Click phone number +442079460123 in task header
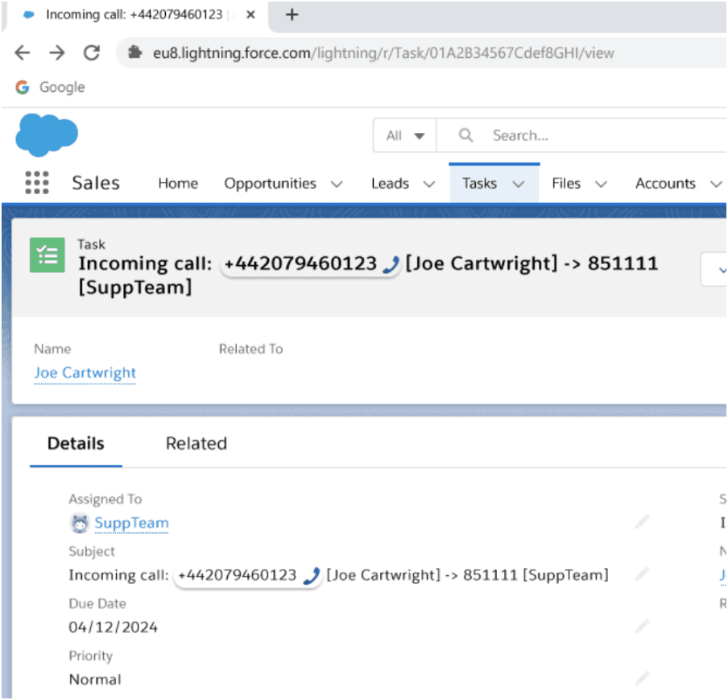The width and height of the screenshot is (728, 700). click(x=300, y=263)
